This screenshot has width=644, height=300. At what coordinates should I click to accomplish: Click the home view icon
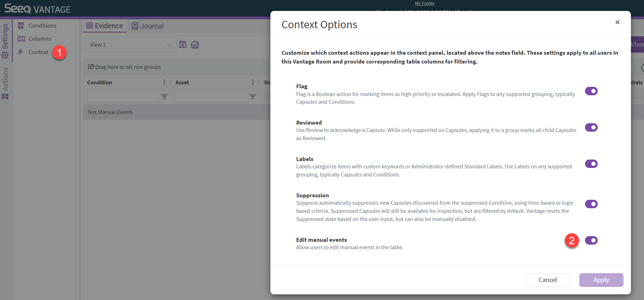195,44
